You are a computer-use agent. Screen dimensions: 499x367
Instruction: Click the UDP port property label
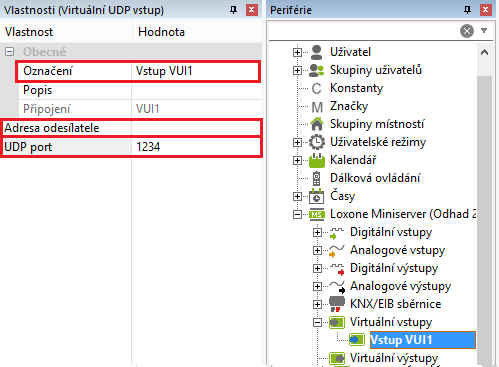[28, 147]
